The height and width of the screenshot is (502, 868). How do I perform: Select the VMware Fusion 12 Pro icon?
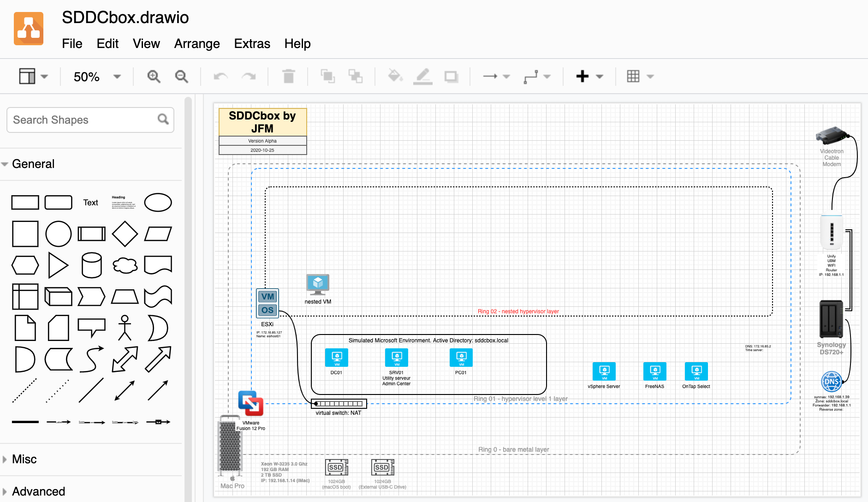250,403
